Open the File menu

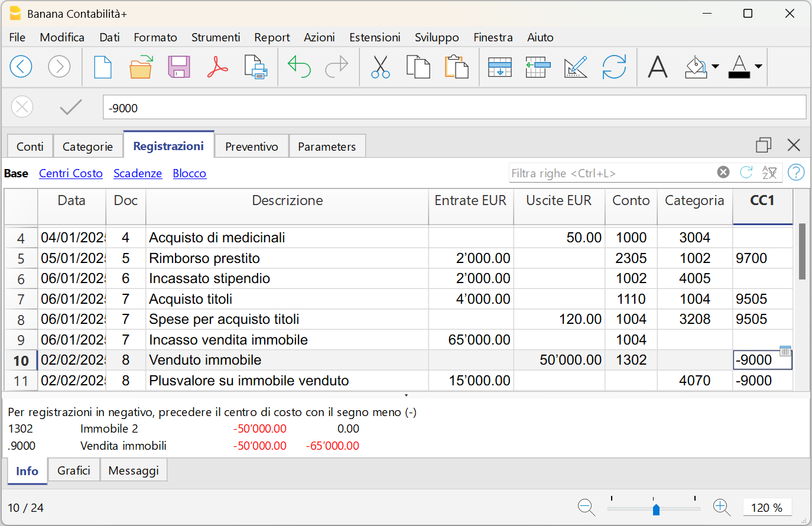17,37
